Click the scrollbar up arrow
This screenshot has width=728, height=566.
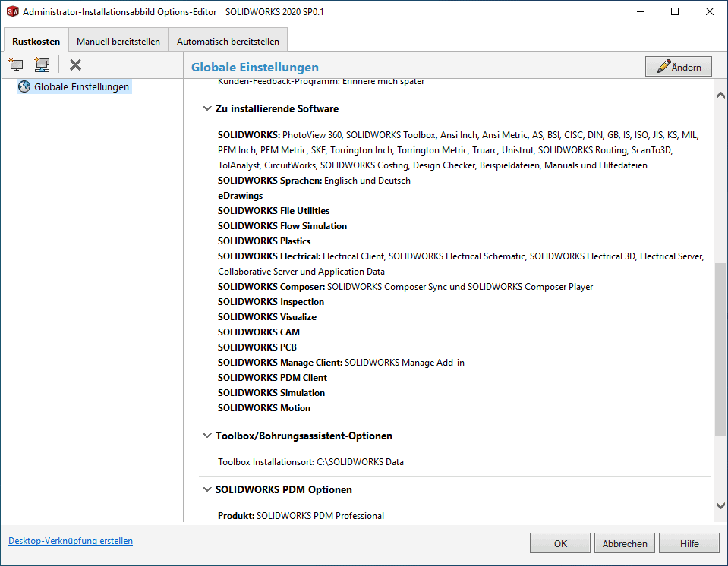coord(720,95)
